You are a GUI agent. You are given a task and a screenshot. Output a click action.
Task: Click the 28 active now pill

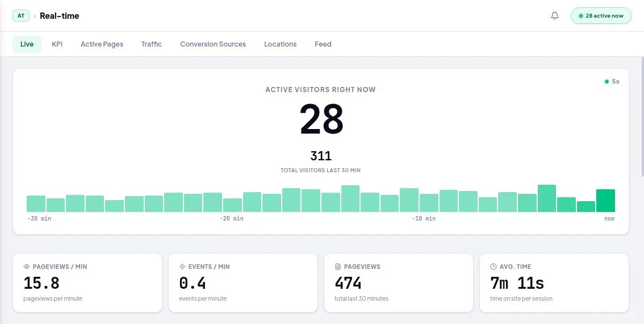[x=601, y=15]
